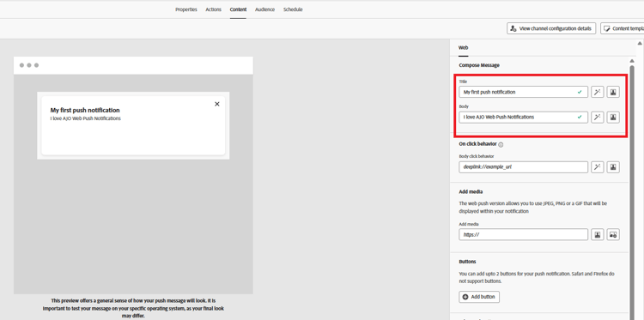Focus the Body click behavior input field
644x320 pixels.
click(x=523, y=167)
